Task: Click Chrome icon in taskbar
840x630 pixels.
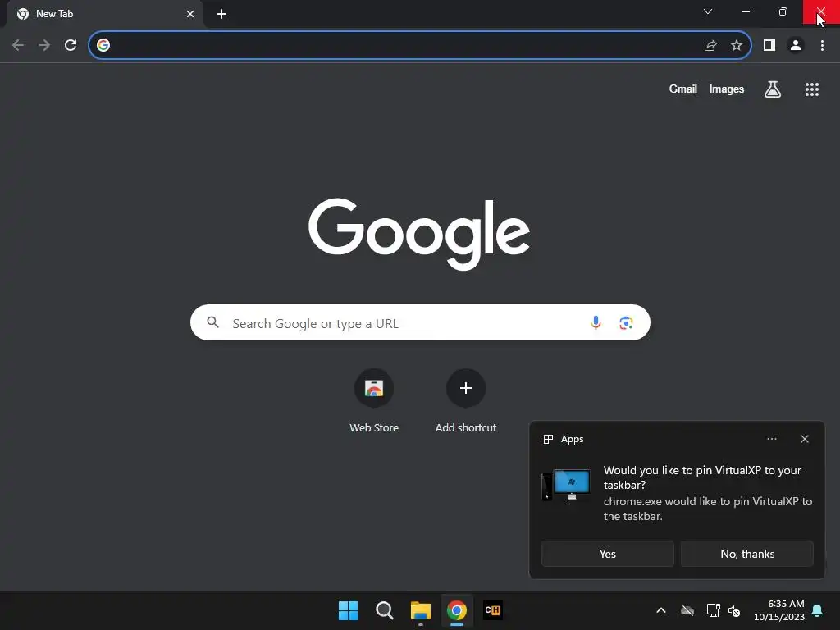Action: click(456, 610)
